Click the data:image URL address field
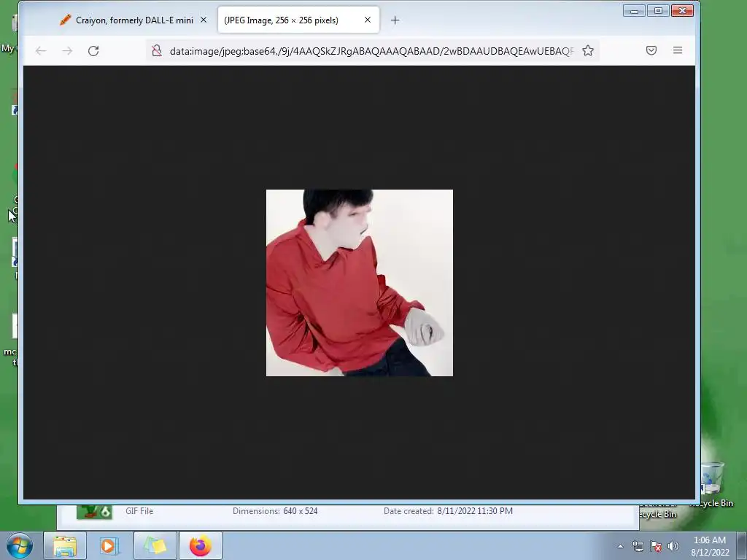This screenshot has width=747, height=560. (x=371, y=51)
